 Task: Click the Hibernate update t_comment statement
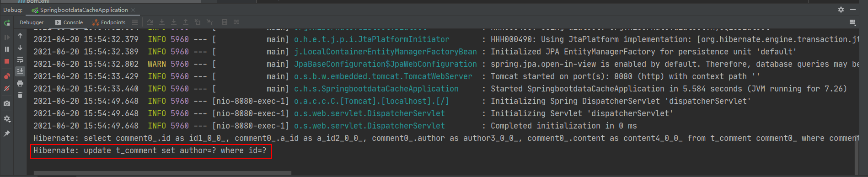150,151
